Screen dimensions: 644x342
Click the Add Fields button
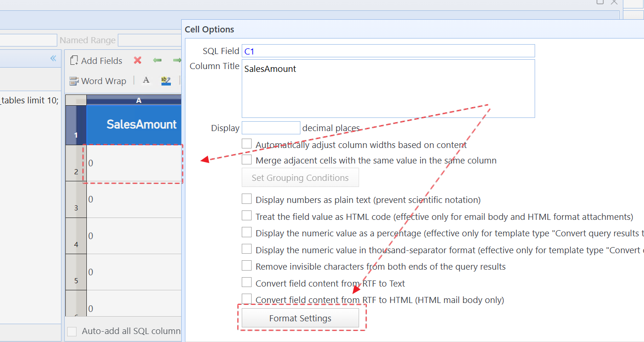point(96,61)
